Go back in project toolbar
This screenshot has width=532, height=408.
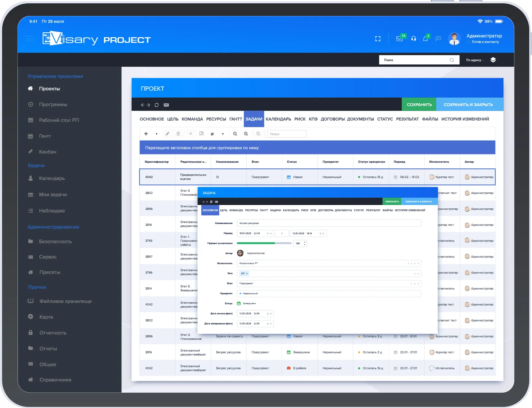(143, 105)
